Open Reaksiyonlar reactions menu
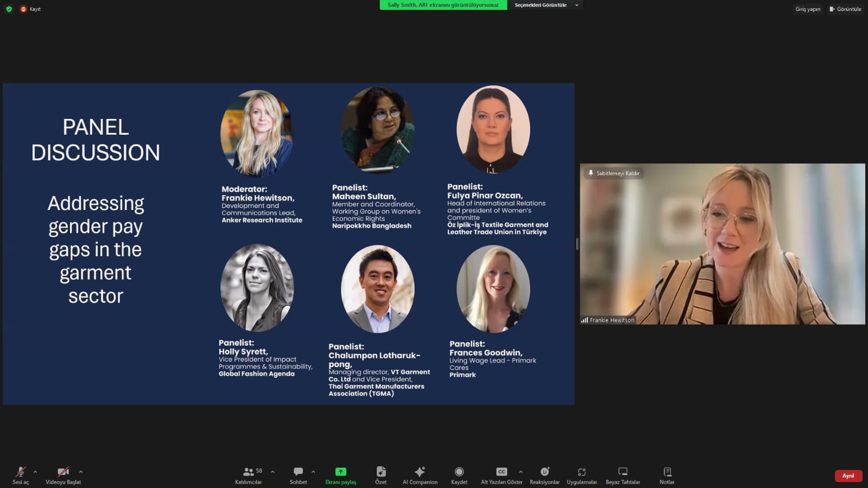 point(544,476)
